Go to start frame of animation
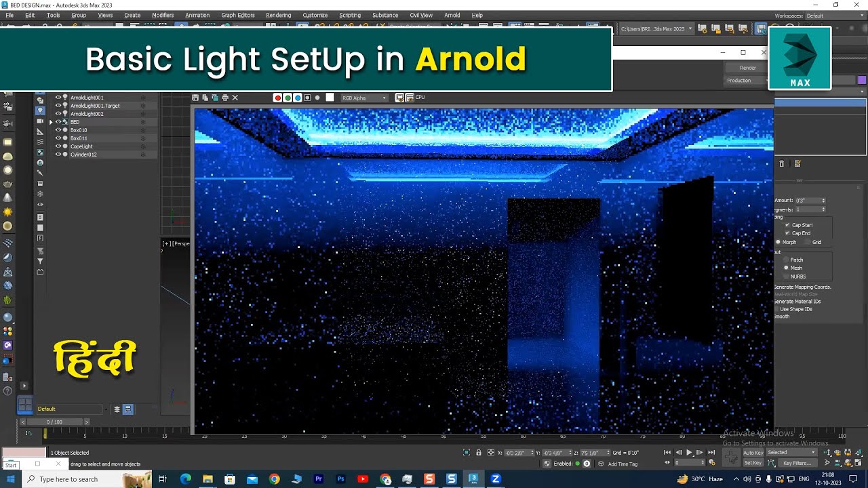 point(667,453)
